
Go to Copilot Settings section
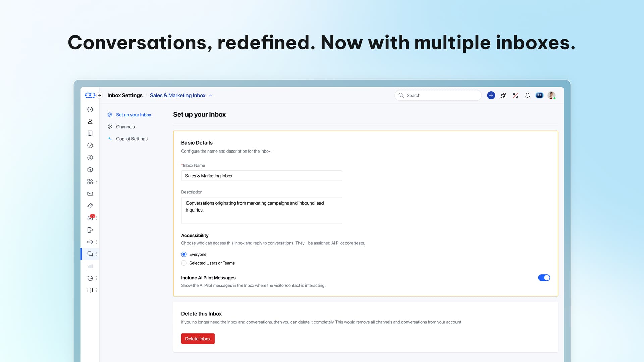pyautogui.click(x=131, y=139)
